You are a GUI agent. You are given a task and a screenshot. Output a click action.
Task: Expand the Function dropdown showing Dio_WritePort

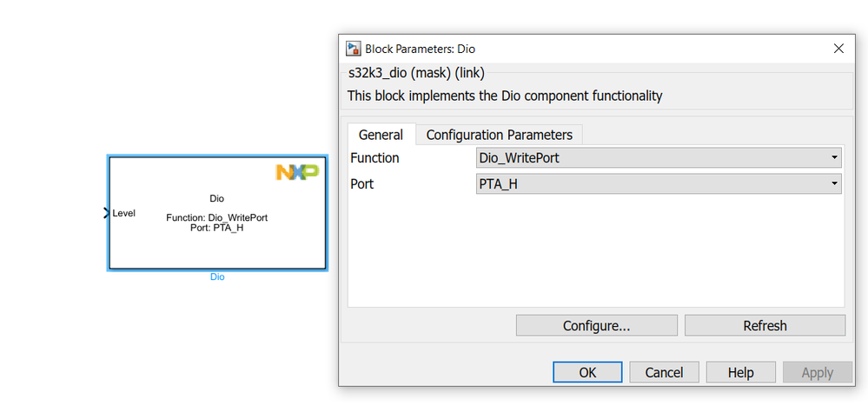659,158
